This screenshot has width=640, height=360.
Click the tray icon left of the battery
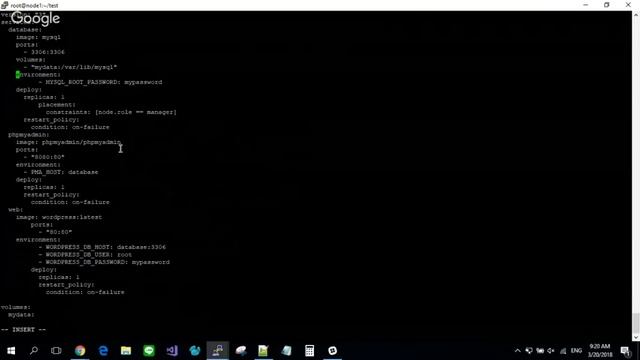pos(529,351)
